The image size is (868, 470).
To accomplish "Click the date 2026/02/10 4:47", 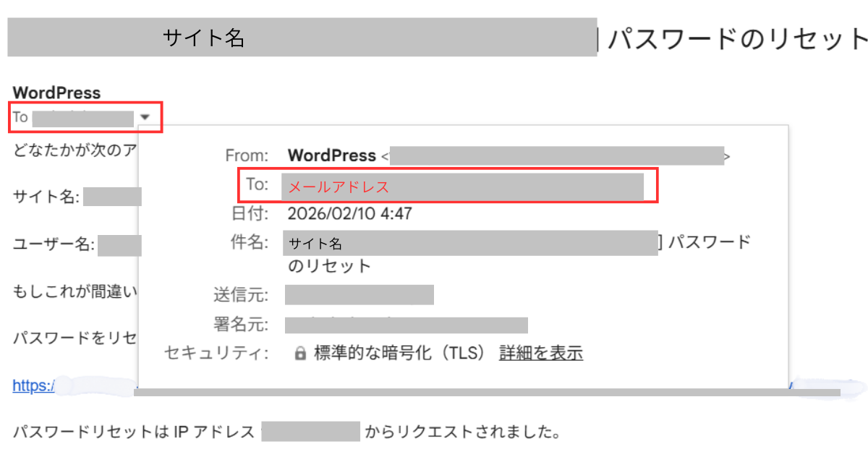I will point(350,213).
